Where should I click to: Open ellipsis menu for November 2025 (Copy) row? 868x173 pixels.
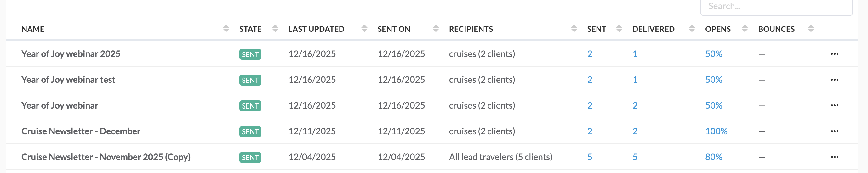pos(834,157)
